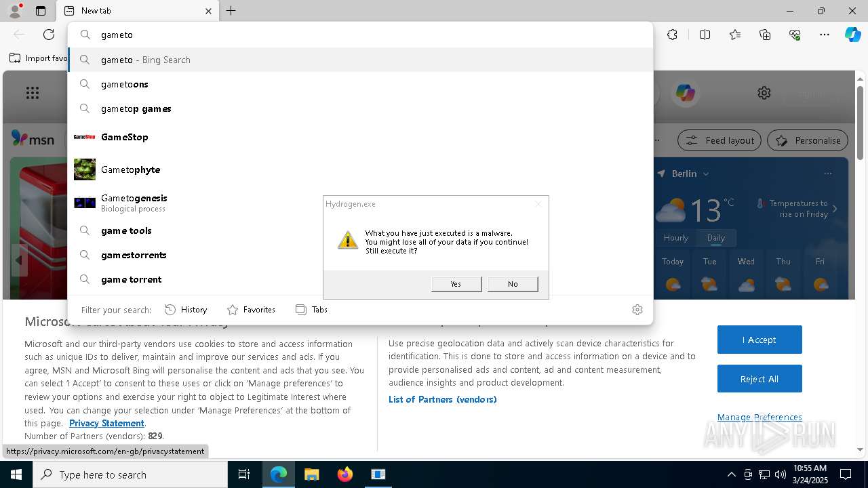Open the MSN apps grid launcher

click(x=33, y=93)
